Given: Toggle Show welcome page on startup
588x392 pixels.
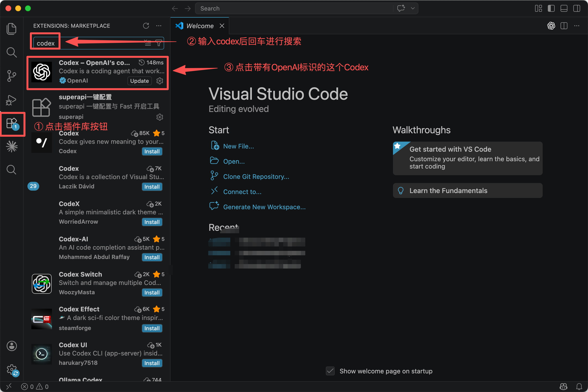Looking at the screenshot, I should click(330, 371).
